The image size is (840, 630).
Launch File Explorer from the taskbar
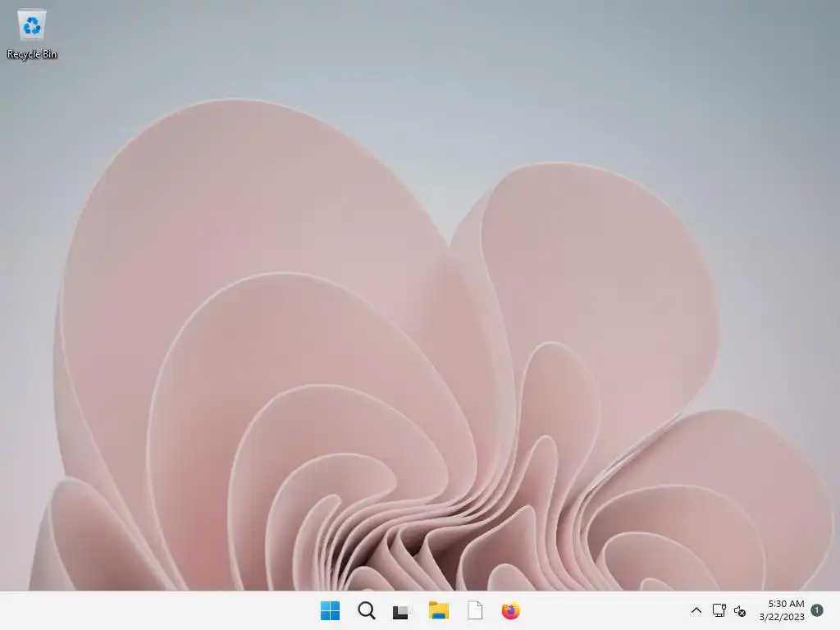tap(438, 610)
